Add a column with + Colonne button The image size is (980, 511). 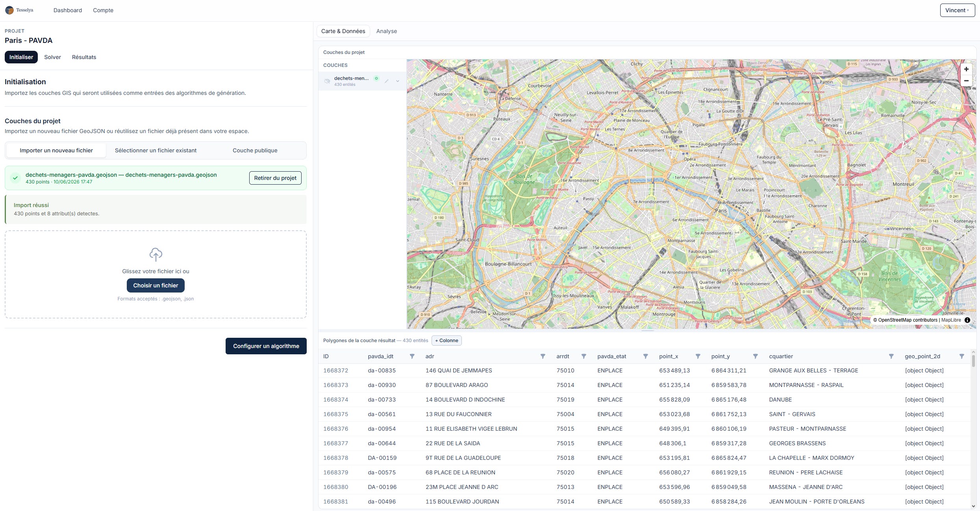click(x=446, y=341)
